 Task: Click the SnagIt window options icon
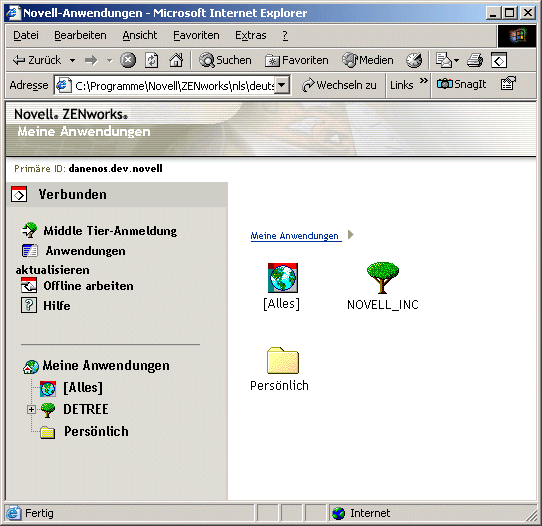pyautogui.click(x=508, y=84)
